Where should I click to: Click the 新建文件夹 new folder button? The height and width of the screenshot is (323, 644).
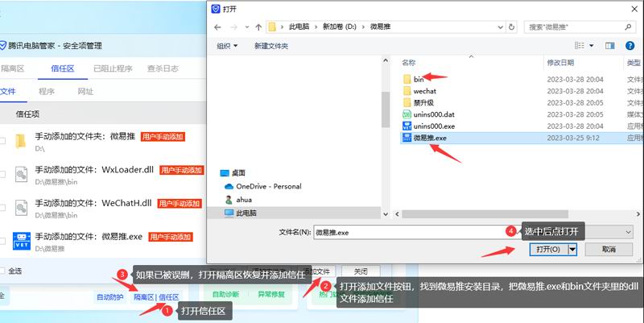pyautogui.click(x=271, y=46)
